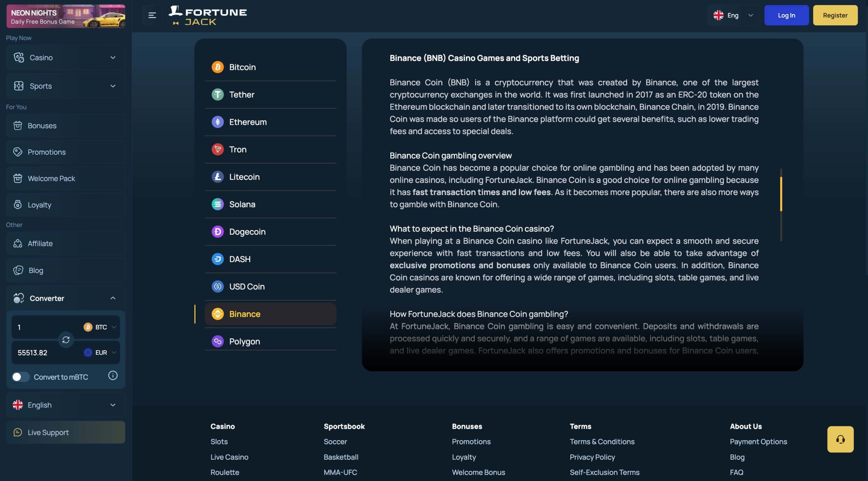Screen dimensions: 868x481
Task: Open support via yellow headset button
Action: click(x=840, y=439)
